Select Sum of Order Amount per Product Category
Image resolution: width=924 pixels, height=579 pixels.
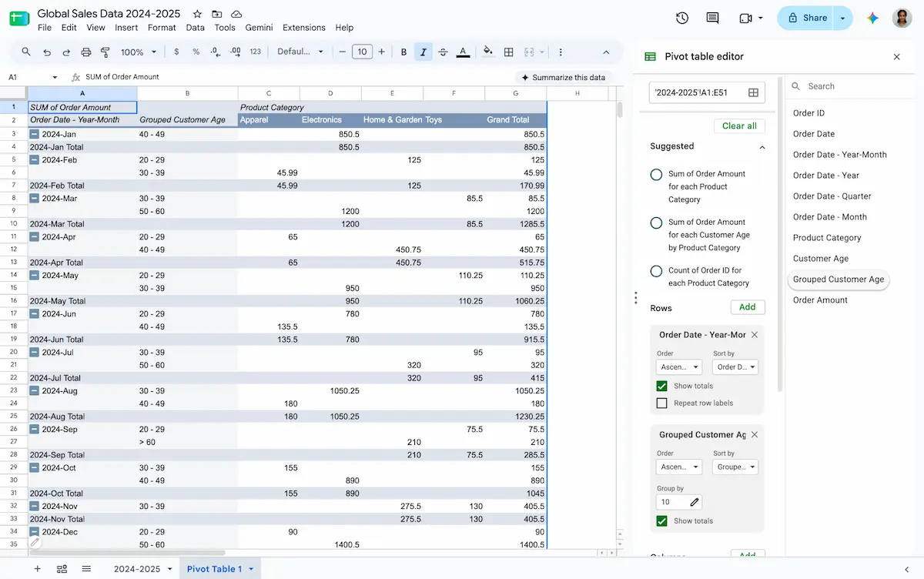pos(656,175)
